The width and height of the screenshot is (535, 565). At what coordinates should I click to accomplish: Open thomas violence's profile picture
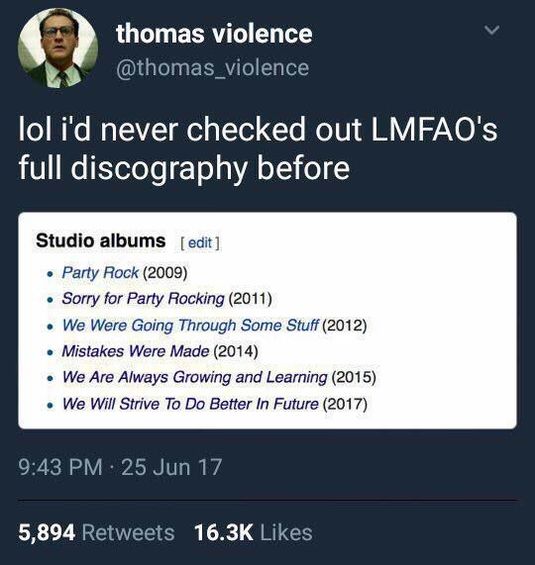(x=58, y=48)
